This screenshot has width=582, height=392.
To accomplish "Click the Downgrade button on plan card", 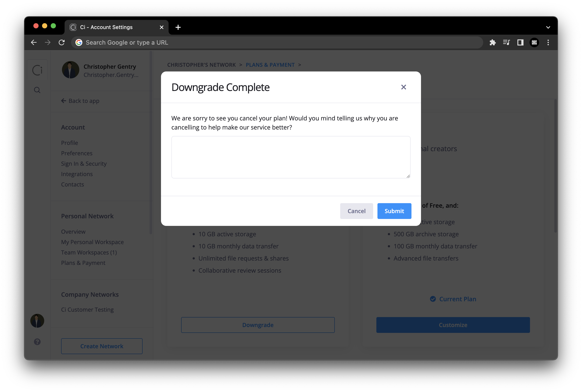I will pos(258,325).
